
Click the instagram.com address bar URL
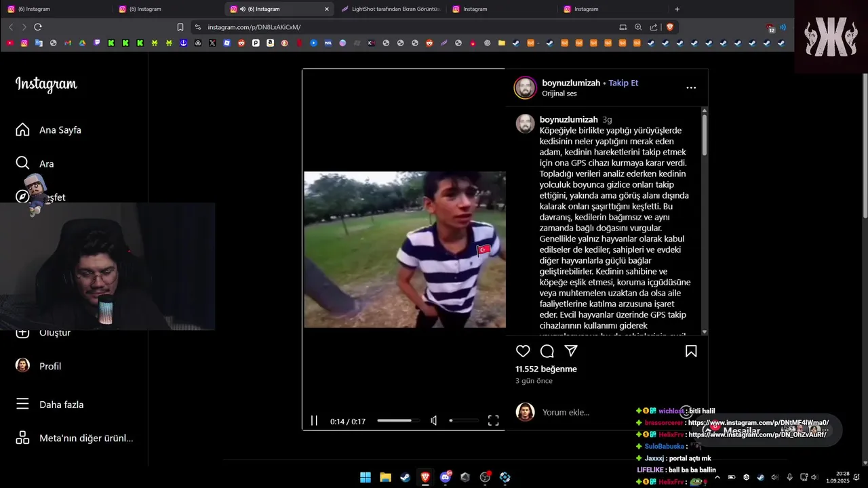pos(254,27)
